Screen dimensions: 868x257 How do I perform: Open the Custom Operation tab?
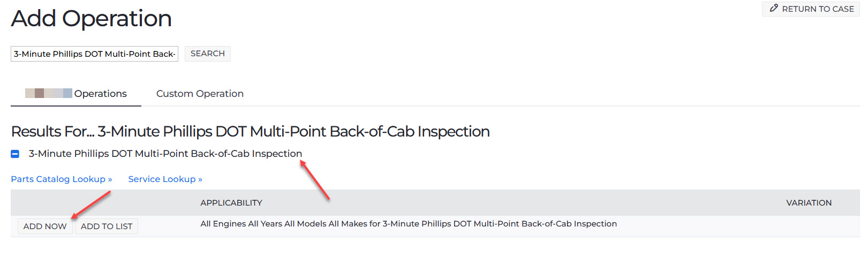[x=200, y=94]
